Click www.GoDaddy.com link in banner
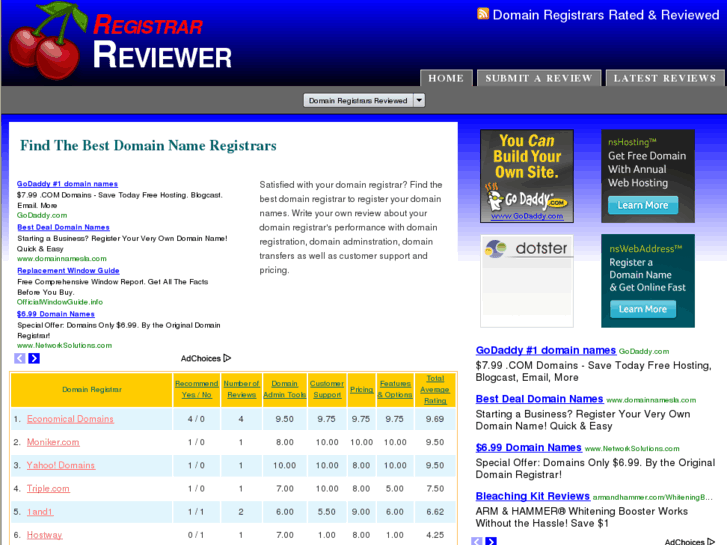The width and height of the screenshot is (727, 545). pyautogui.click(x=527, y=216)
